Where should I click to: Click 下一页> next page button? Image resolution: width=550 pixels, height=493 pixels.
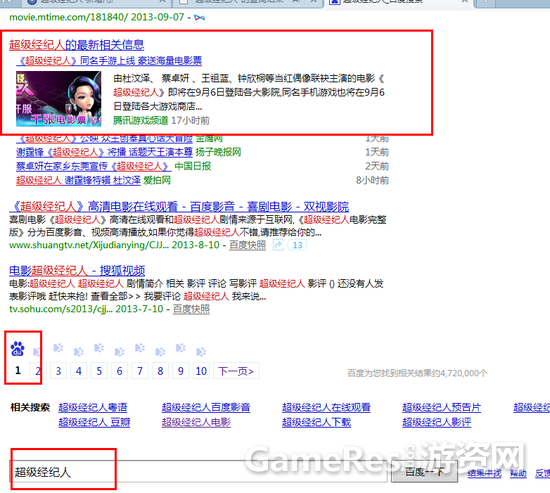[x=236, y=371]
